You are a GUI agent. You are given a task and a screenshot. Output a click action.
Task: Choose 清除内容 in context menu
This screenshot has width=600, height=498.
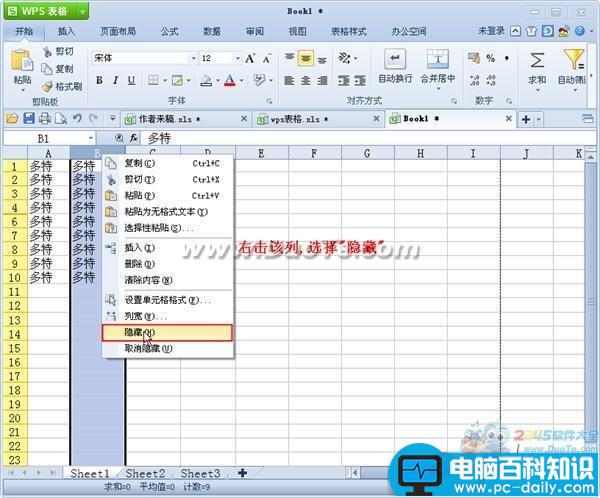167,280
